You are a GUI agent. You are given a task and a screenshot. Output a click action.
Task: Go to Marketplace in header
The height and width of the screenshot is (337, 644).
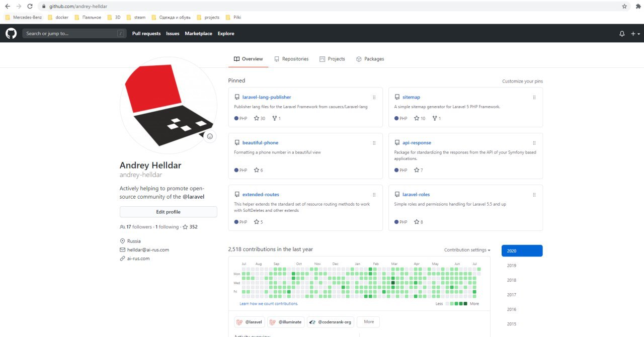[198, 34]
